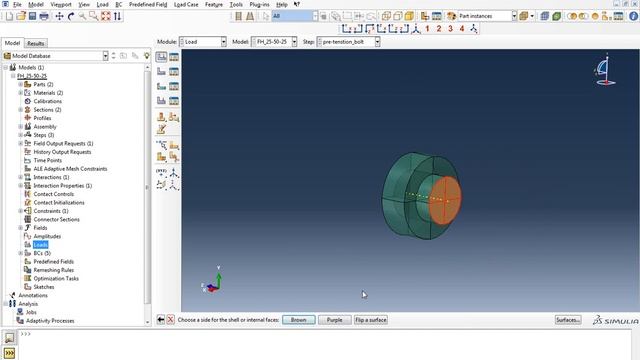Go back to previous prompt step

click(x=161, y=320)
